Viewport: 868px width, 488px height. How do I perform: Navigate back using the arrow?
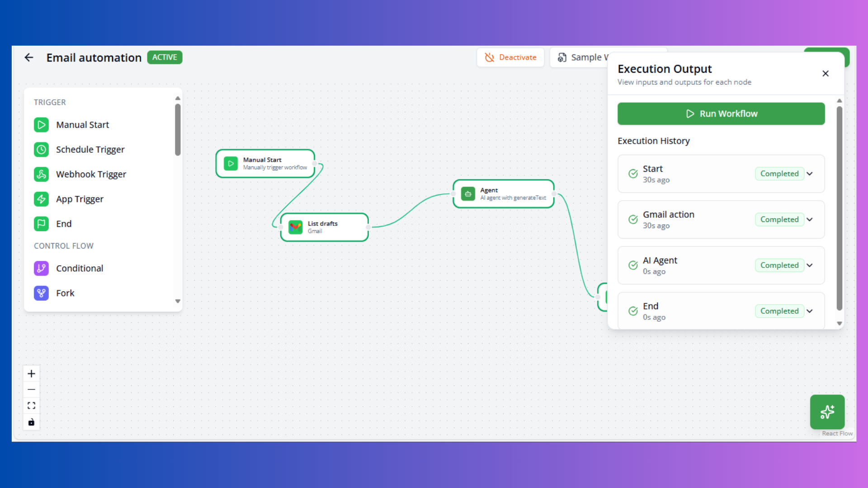[x=28, y=57]
